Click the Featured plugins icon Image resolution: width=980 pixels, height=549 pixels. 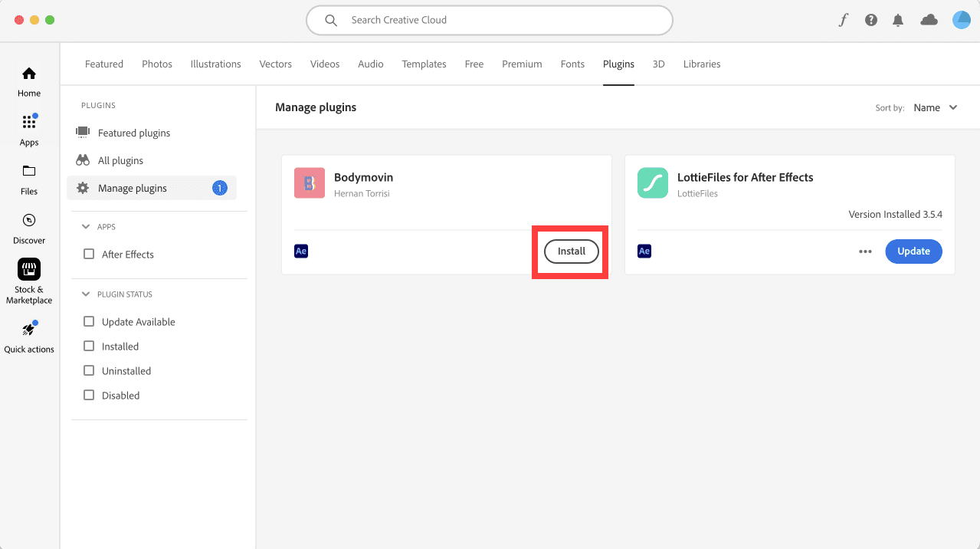(83, 133)
